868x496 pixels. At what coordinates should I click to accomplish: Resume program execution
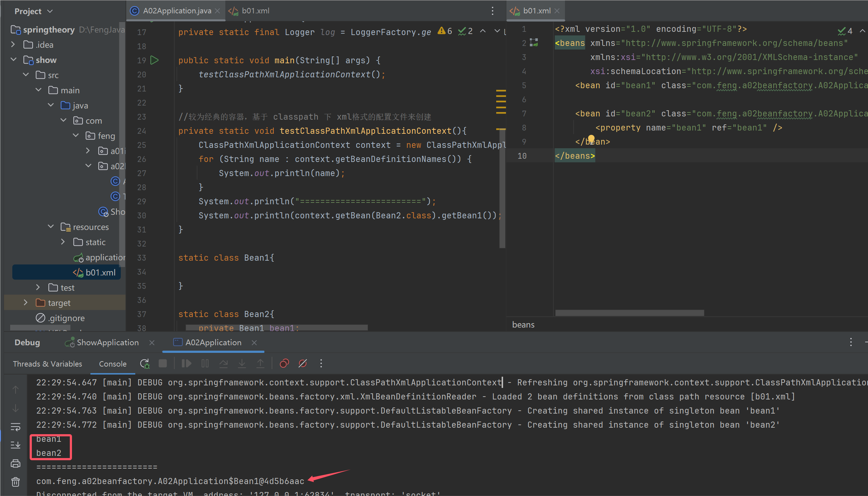pos(187,364)
